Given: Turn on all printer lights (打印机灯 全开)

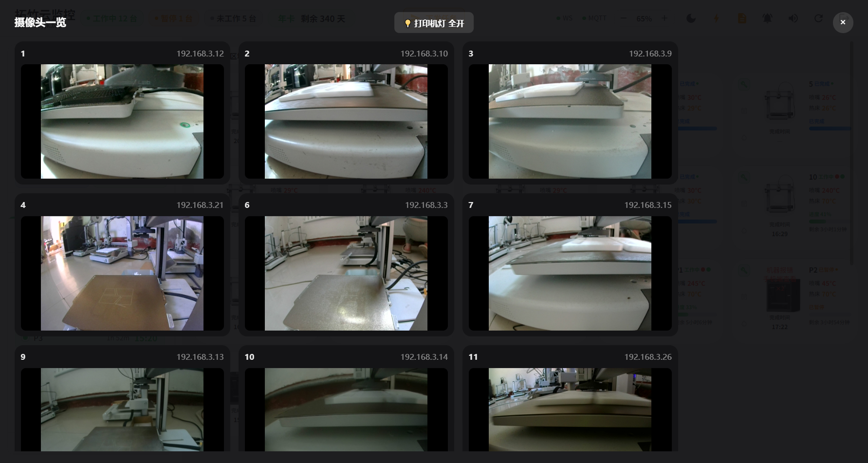Looking at the screenshot, I should [434, 23].
